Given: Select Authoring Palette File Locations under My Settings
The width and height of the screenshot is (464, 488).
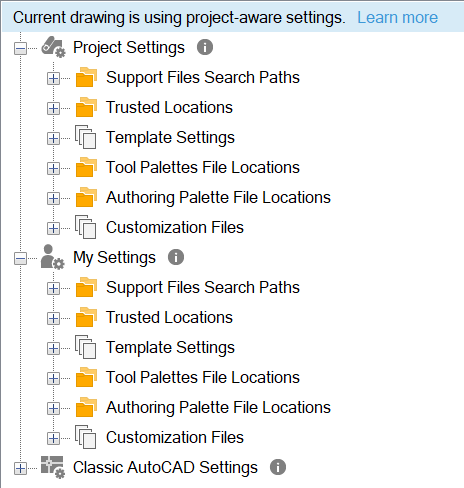Looking at the screenshot, I should click(218, 407).
